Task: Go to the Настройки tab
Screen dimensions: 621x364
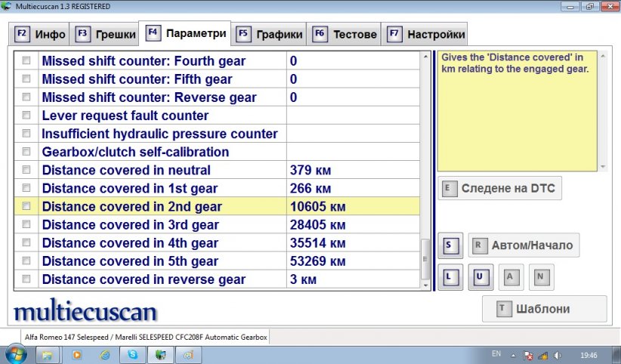Action: tap(425, 34)
